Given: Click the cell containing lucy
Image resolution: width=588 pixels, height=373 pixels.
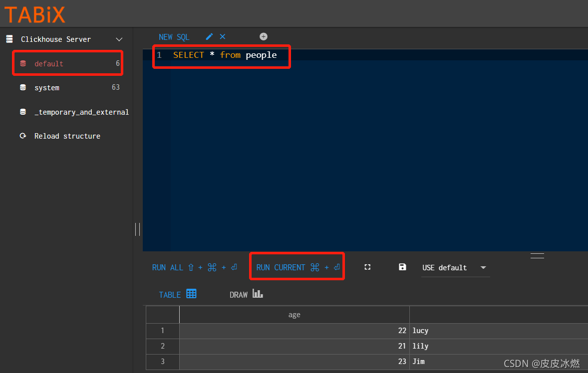Looking at the screenshot, I should point(499,331).
